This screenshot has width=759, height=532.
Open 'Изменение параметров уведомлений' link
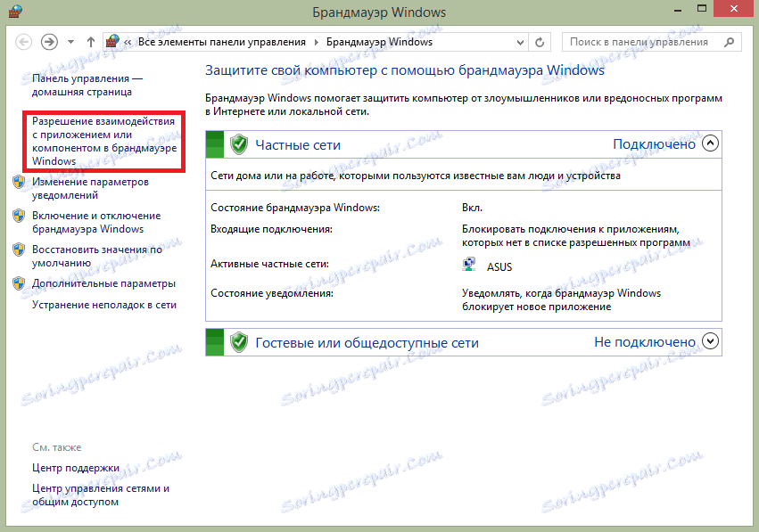90,189
